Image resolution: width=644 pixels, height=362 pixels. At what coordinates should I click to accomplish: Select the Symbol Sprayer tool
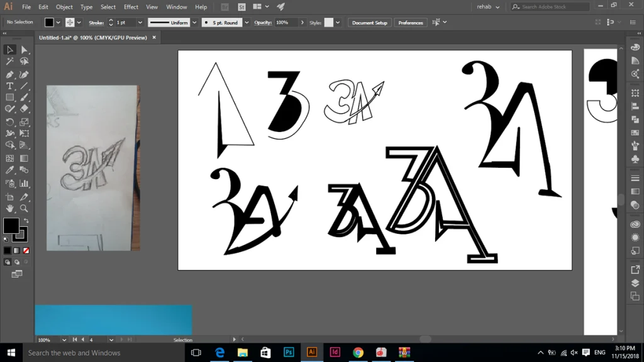point(9,184)
